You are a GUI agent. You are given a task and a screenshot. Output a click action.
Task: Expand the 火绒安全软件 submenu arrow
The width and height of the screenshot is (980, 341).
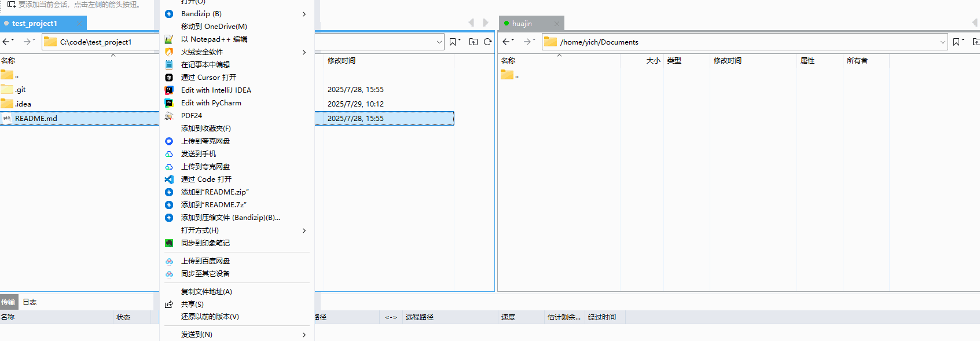click(x=304, y=52)
